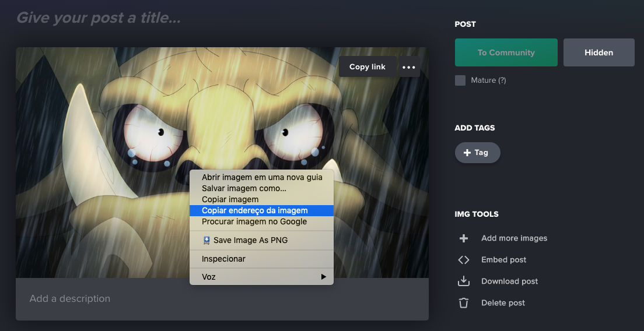Click the download arrow icon beside Download post
Image resolution: width=644 pixels, height=331 pixels.
(x=464, y=281)
